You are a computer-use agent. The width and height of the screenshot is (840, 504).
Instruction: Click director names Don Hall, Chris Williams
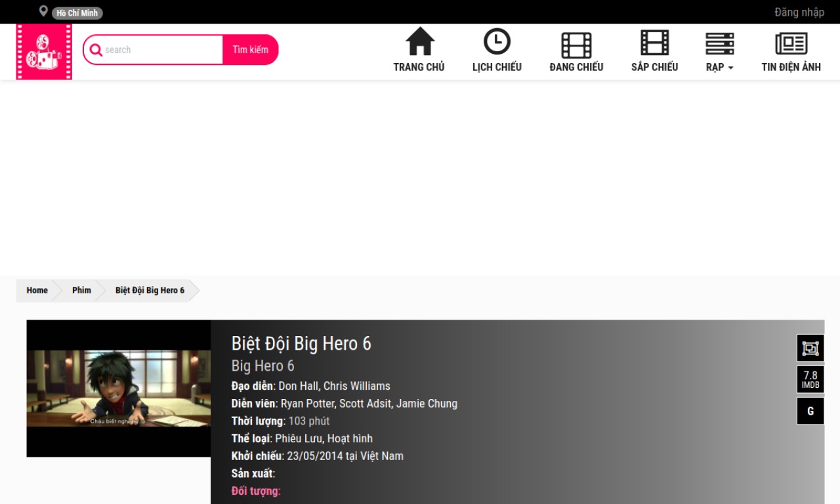pos(334,386)
